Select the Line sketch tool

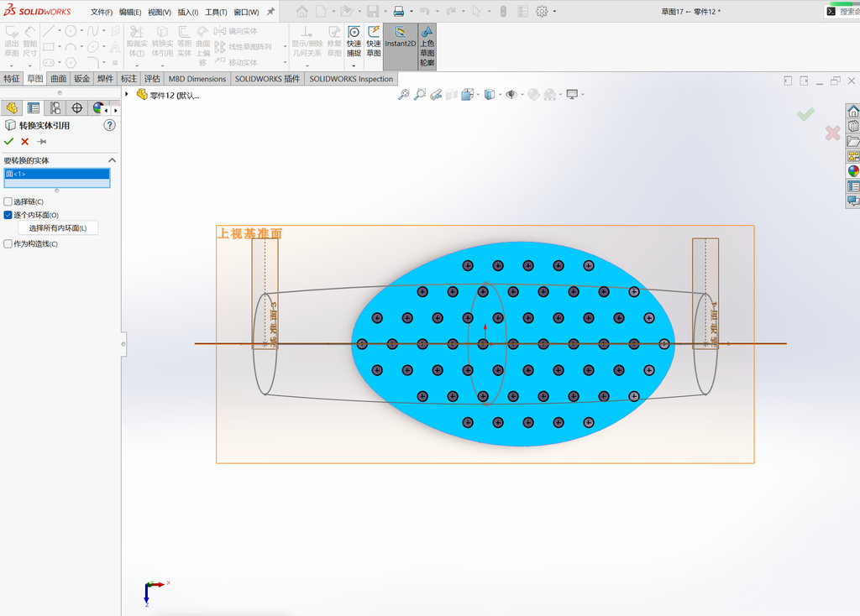pyautogui.click(x=48, y=31)
